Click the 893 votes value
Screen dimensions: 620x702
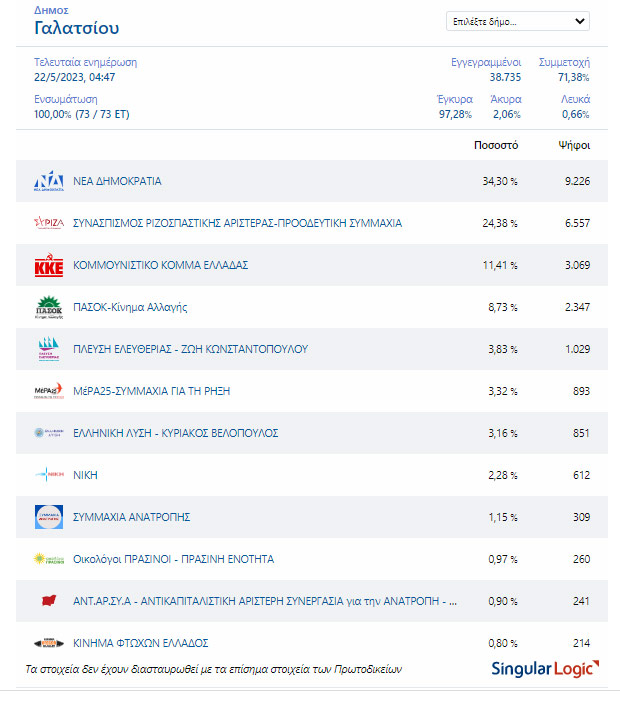(x=582, y=391)
